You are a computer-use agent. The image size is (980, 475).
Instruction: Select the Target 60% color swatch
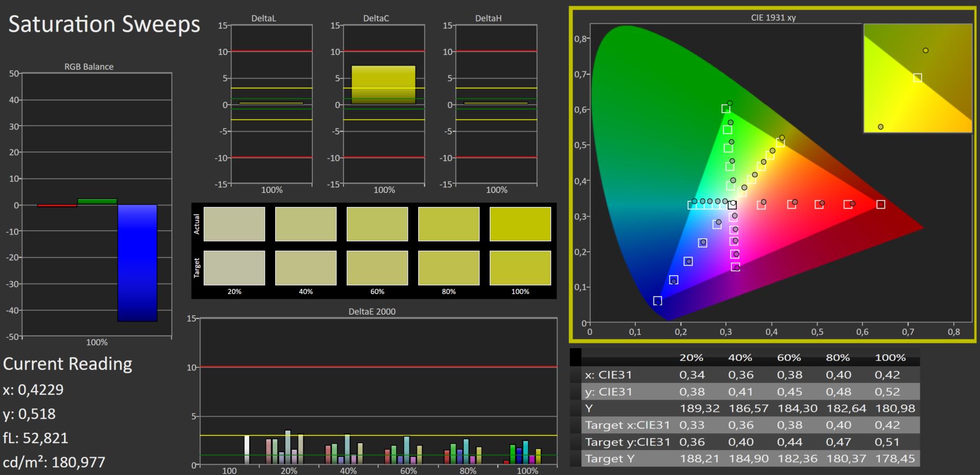coord(377,268)
